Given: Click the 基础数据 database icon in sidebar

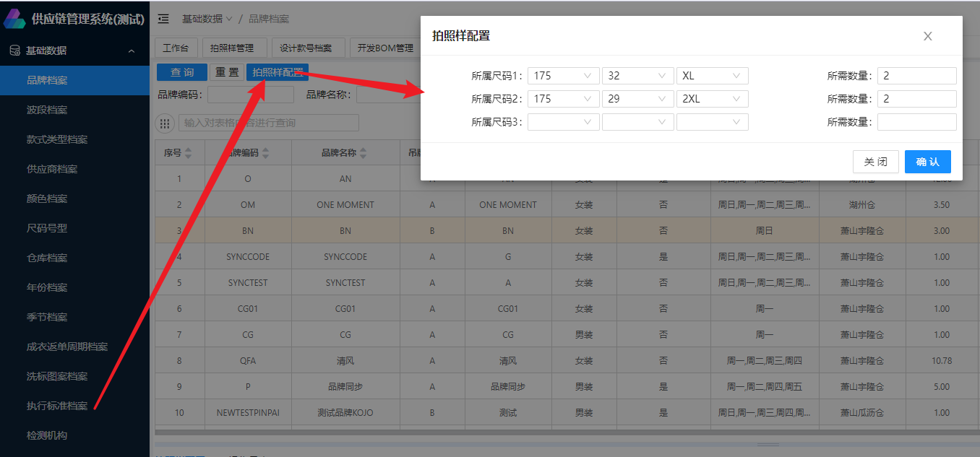Looking at the screenshot, I should point(14,51).
